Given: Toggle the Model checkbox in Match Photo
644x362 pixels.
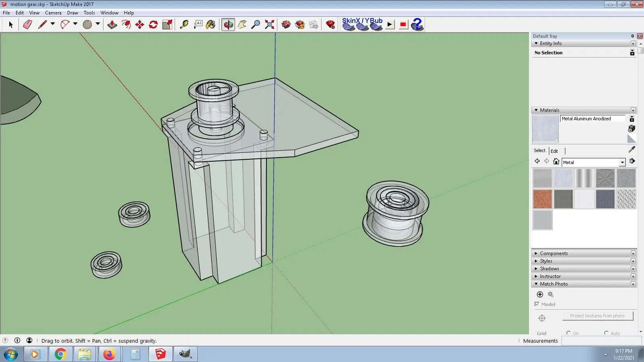Looking at the screenshot, I should click(537, 304).
